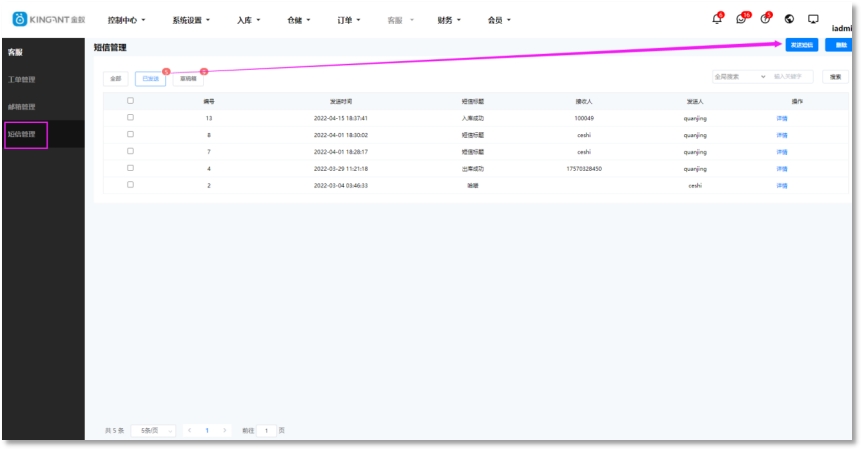Go to next page arrow
Image resolution: width=862 pixels, height=450 pixels.
click(x=225, y=430)
